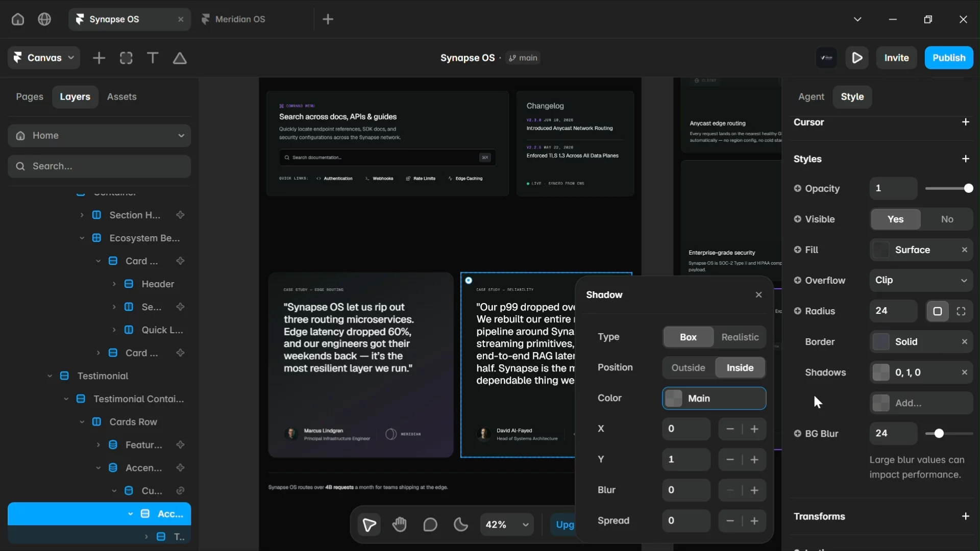Viewport: 980px width, 551px height.
Task: Switch to the Pages tab
Action: [30, 97]
